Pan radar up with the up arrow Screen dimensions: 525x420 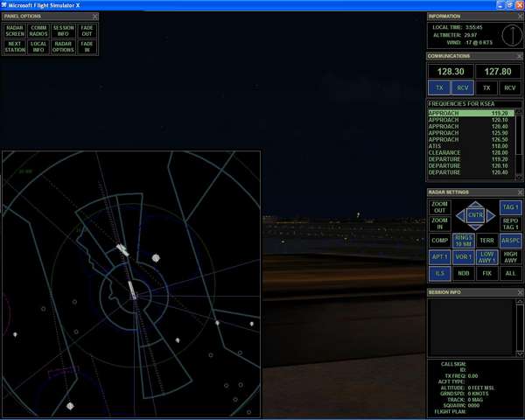[475, 204]
